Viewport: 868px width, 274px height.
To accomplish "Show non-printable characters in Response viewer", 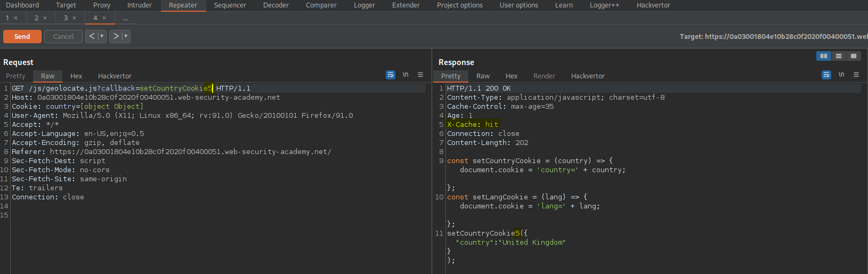I will click(x=841, y=75).
